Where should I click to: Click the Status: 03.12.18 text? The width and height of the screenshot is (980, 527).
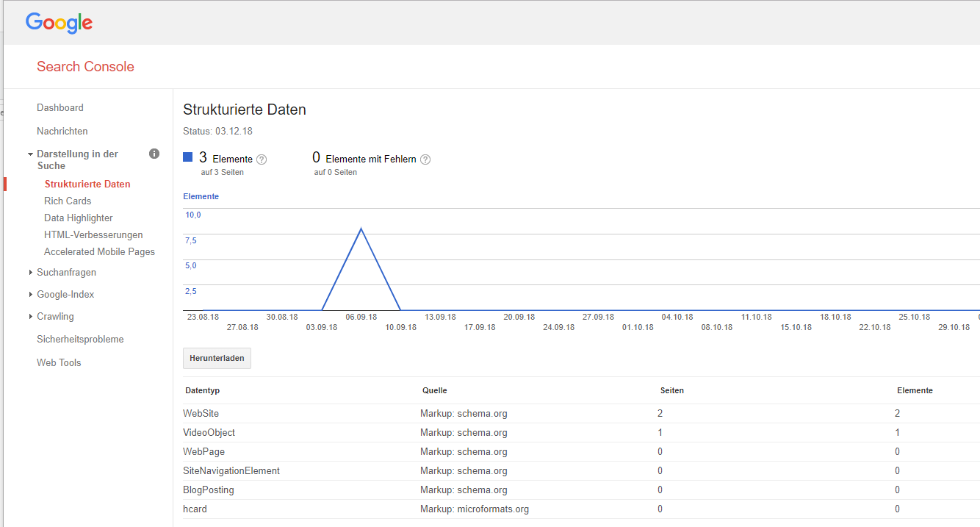217,131
